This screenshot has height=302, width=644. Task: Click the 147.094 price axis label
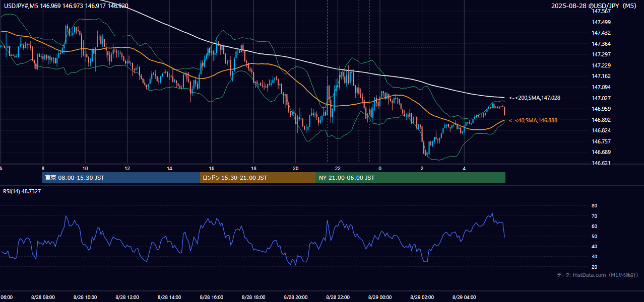point(601,87)
